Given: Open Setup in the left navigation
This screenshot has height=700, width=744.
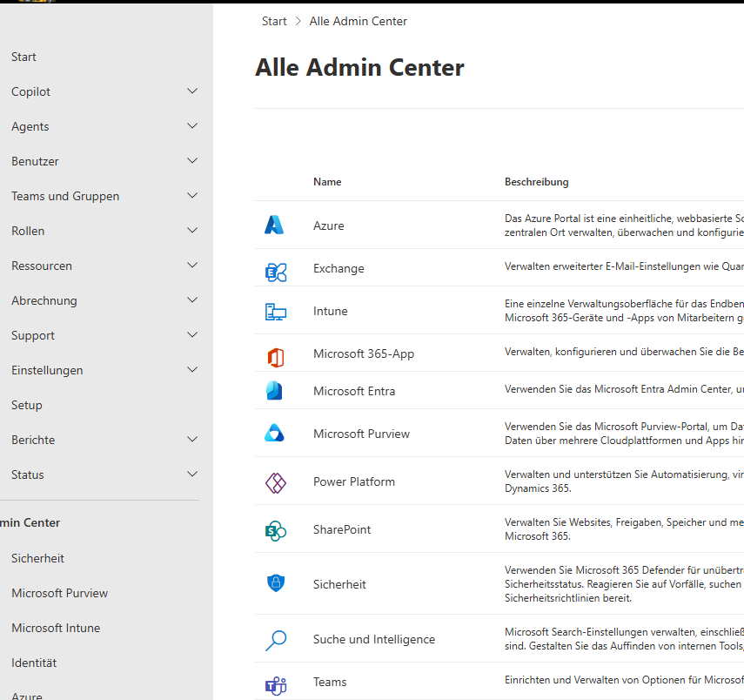Looking at the screenshot, I should (x=27, y=405).
